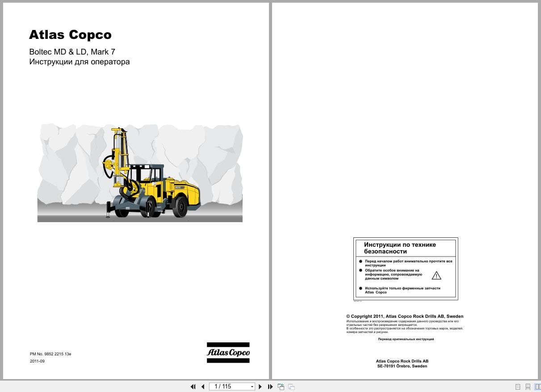Skip to the last page
Screen dimensions: 541x392
click(x=270, y=386)
